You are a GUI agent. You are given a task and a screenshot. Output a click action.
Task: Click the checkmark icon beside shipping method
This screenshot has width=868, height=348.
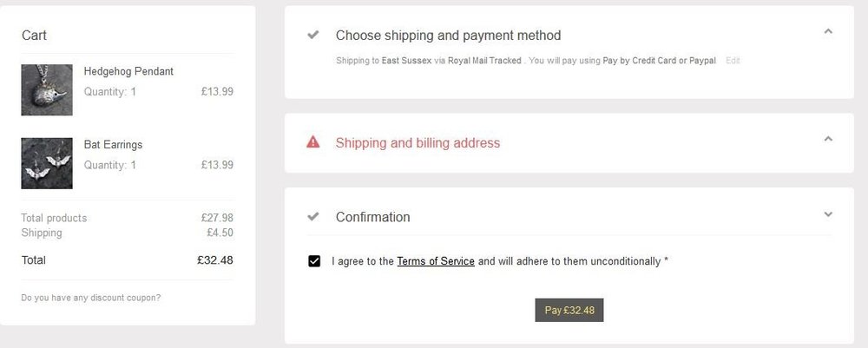coord(313,35)
